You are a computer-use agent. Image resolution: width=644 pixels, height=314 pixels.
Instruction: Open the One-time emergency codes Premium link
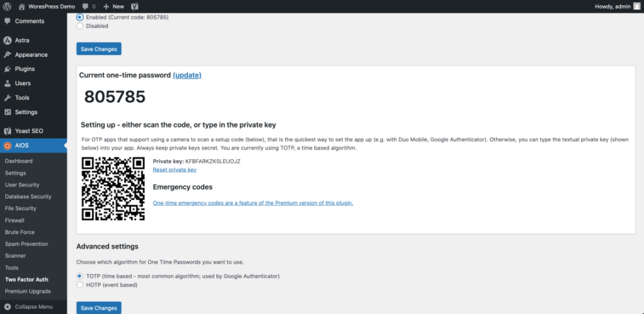(x=253, y=202)
